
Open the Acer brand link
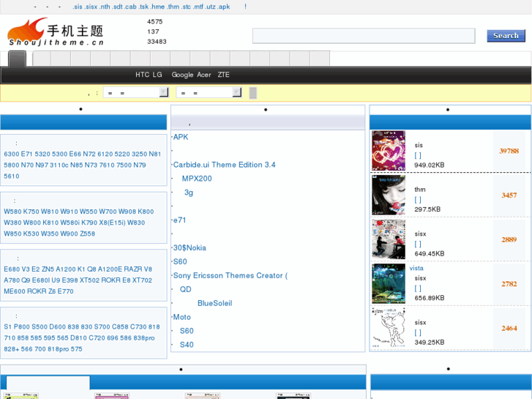[x=204, y=75]
